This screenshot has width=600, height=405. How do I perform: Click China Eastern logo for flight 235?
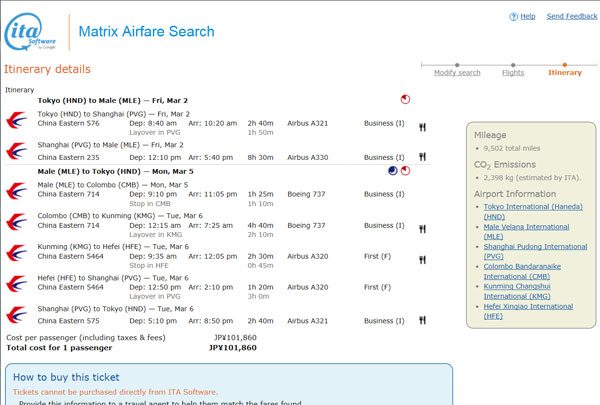pos(16,151)
